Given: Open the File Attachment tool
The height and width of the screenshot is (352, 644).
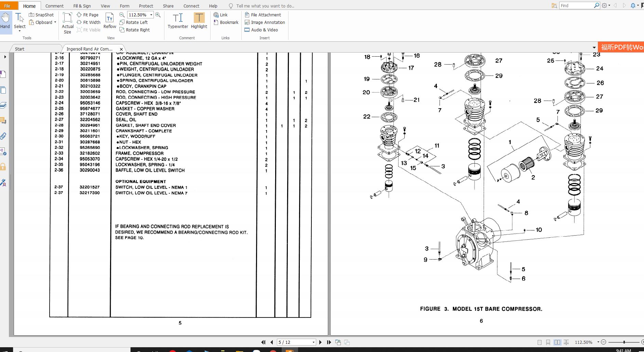Looking at the screenshot, I should pyautogui.click(x=263, y=15).
